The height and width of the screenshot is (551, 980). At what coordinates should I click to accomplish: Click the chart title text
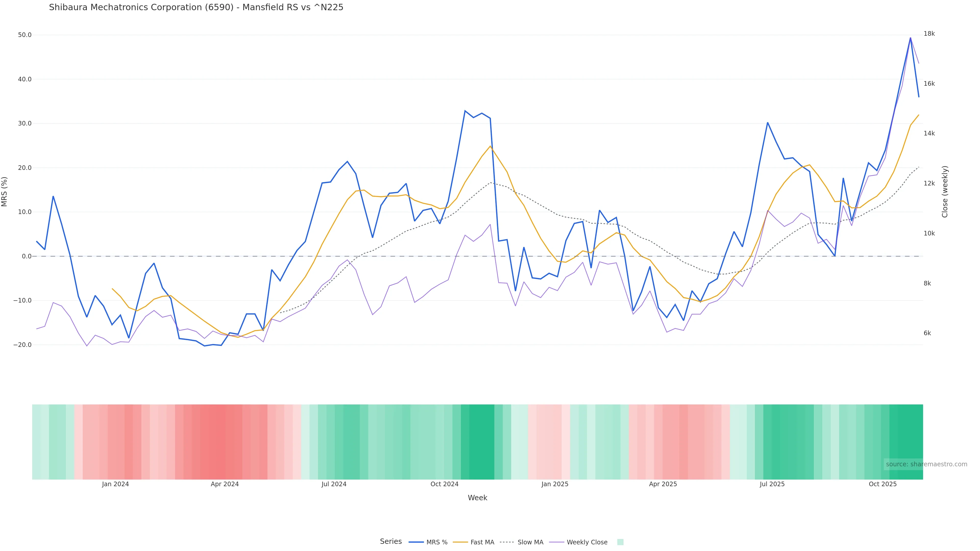click(x=196, y=7)
